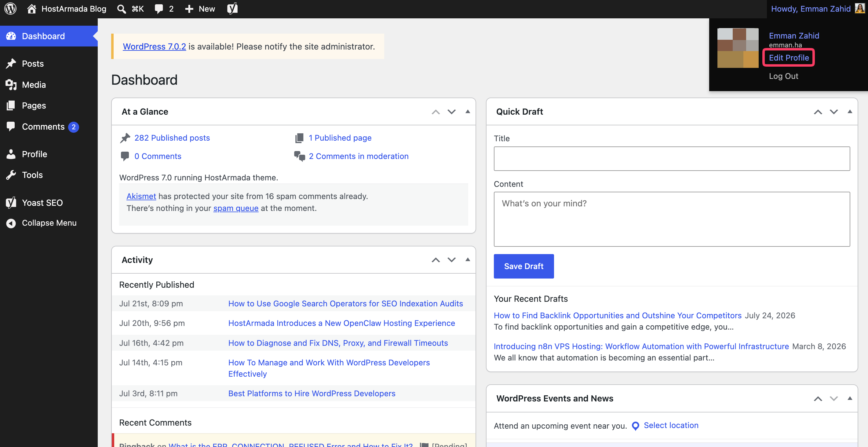The width and height of the screenshot is (868, 447).
Task: Collapse the WordPress Events and News panel
Action: [x=850, y=398]
